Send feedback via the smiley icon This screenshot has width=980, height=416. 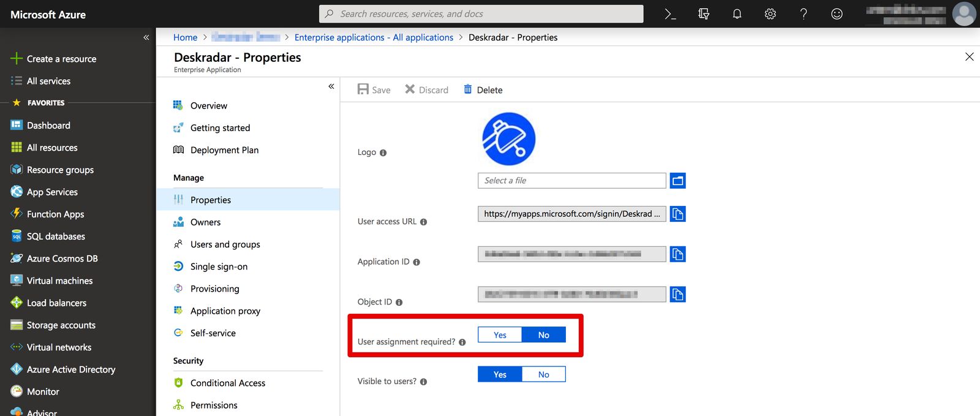pyautogui.click(x=837, y=14)
